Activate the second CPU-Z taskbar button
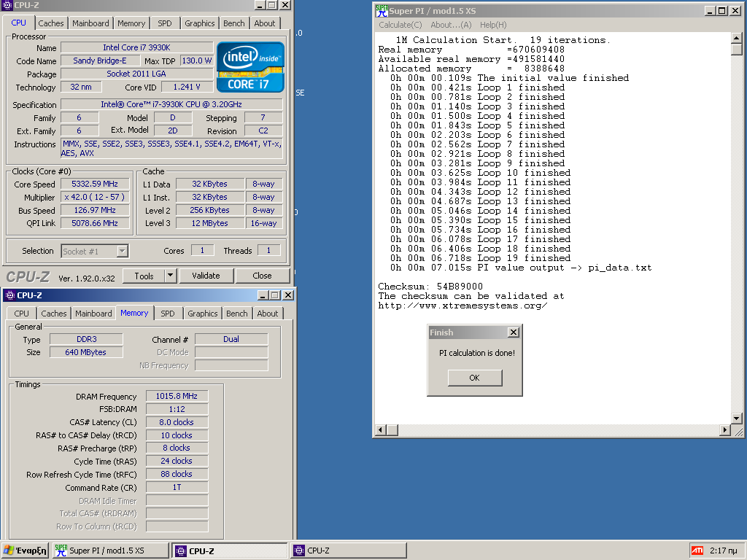Viewport: 747px width, 560px height. (349, 551)
